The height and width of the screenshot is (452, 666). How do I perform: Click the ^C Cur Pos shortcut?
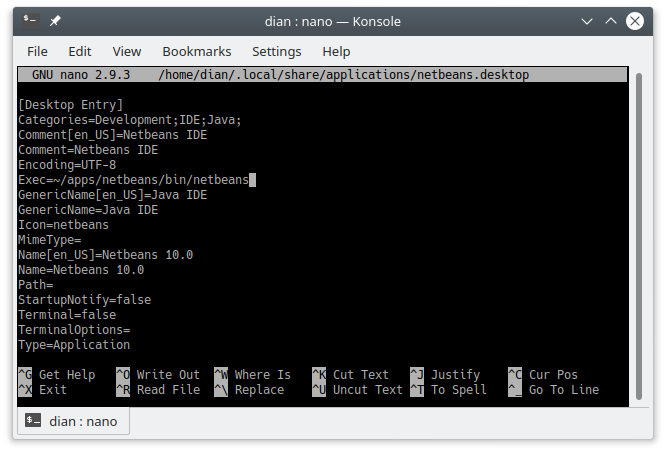coord(543,375)
